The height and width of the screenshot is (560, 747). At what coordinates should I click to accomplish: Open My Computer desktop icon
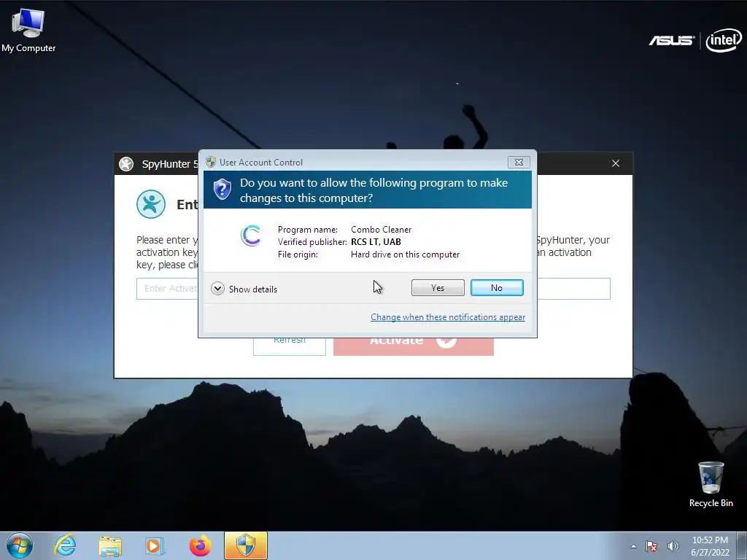pos(28,31)
